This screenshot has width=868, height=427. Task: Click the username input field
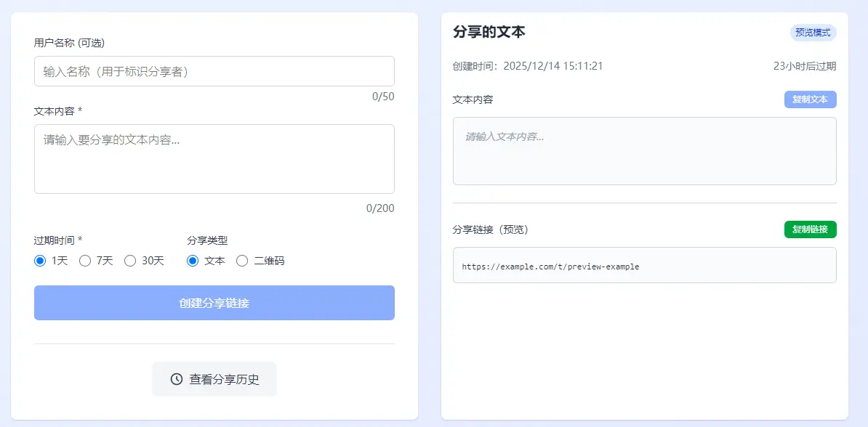coord(214,70)
